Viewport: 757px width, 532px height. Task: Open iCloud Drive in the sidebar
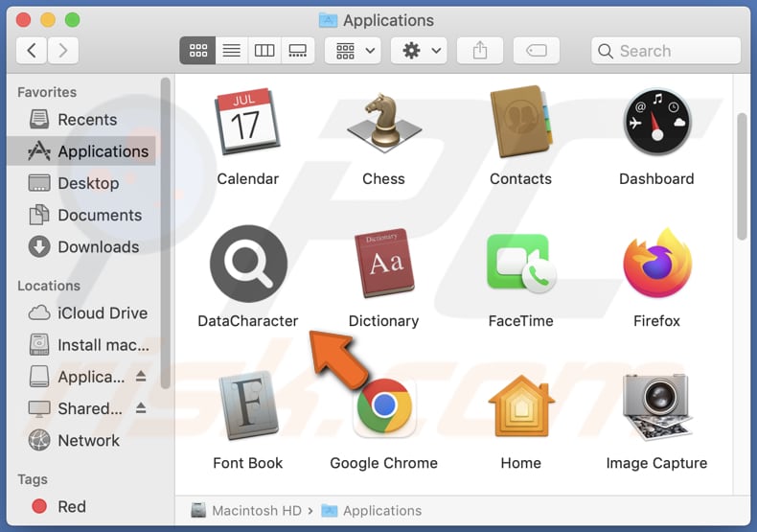(81, 312)
